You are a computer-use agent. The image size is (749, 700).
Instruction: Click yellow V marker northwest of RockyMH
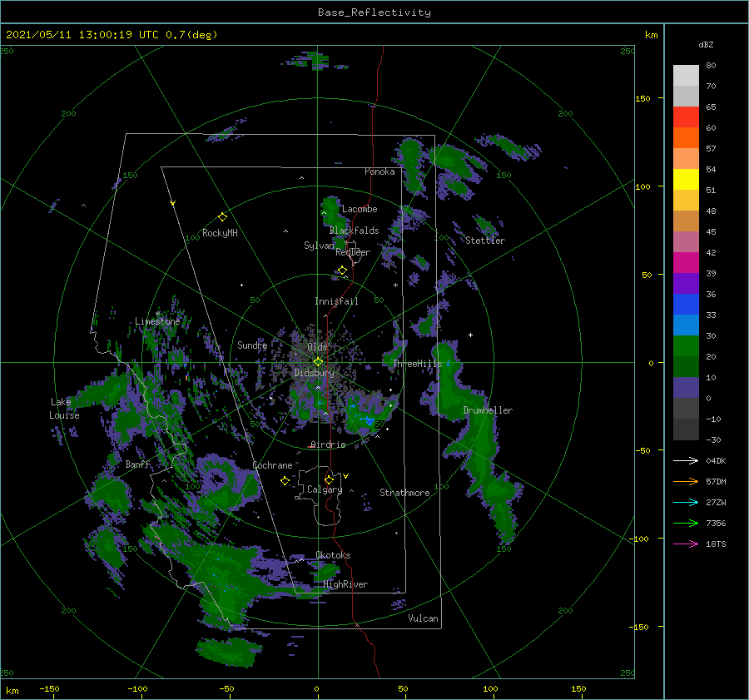point(172,203)
